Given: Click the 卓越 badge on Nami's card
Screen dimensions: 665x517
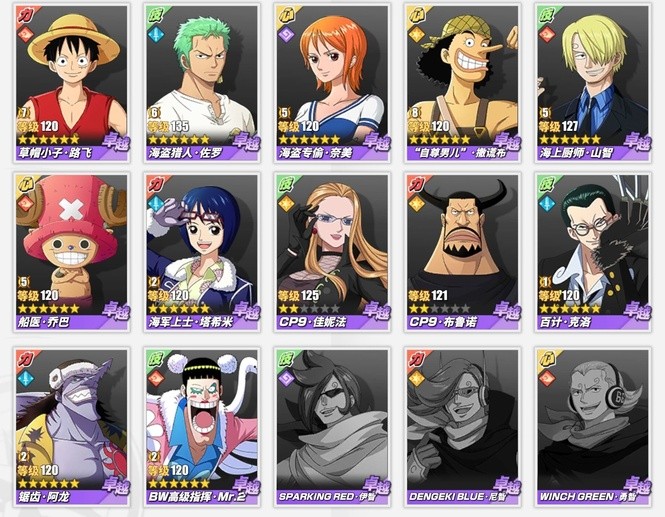Looking at the screenshot, I should click(377, 142).
